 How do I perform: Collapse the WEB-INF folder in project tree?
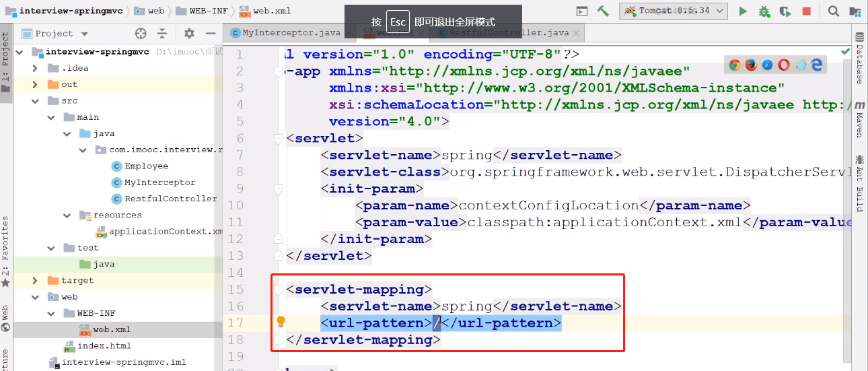tap(51, 313)
